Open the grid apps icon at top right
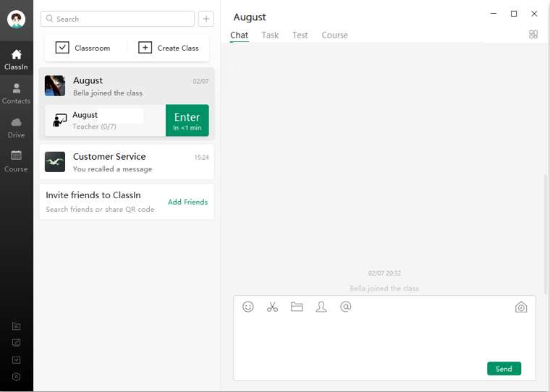Viewport: 550px width, 392px height. click(533, 35)
